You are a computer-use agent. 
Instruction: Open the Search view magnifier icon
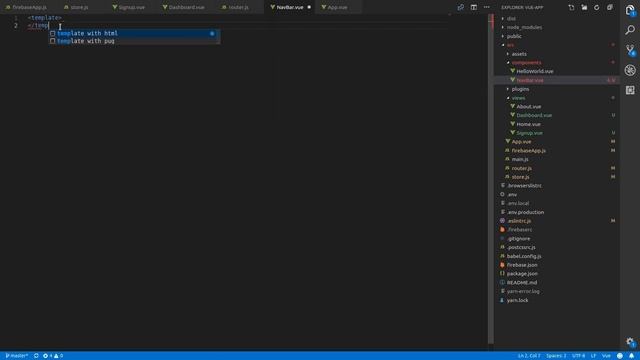click(x=630, y=30)
